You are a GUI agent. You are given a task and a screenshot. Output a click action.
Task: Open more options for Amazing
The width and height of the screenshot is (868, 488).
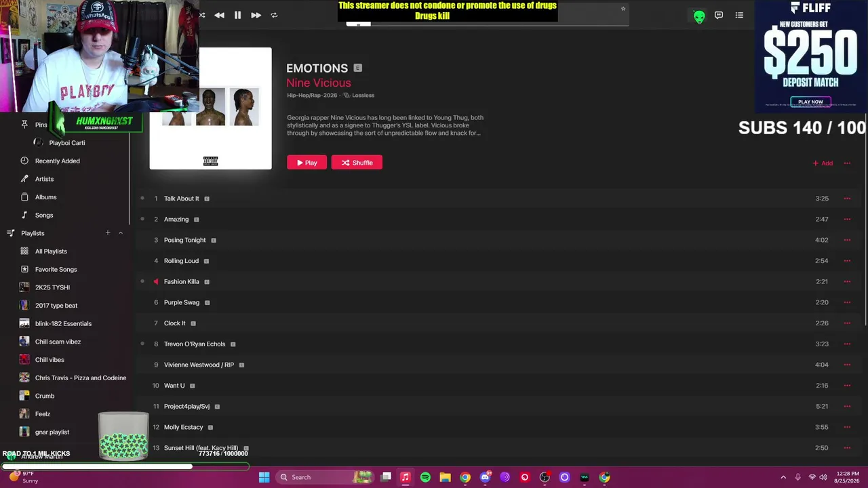pos(847,220)
